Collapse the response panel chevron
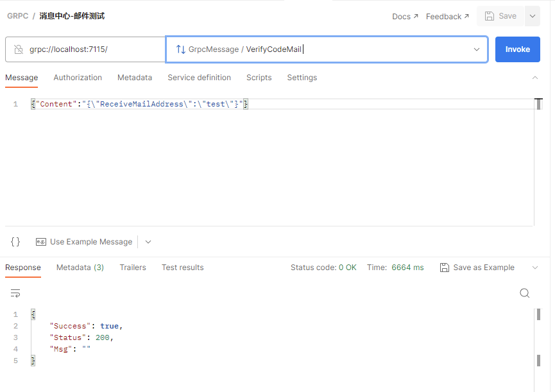This screenshot has height=392, width=555. pos(535,268)
